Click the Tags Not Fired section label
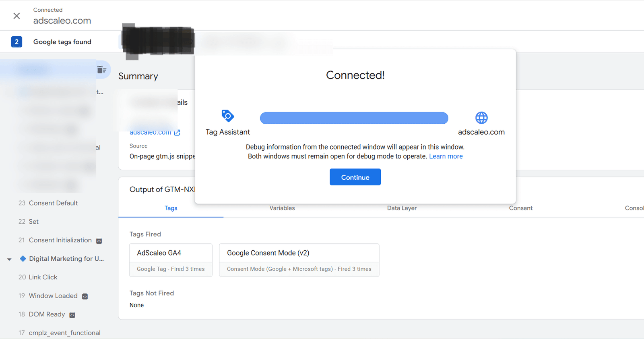Screen dimensions: 644x339 click(152, 293)
